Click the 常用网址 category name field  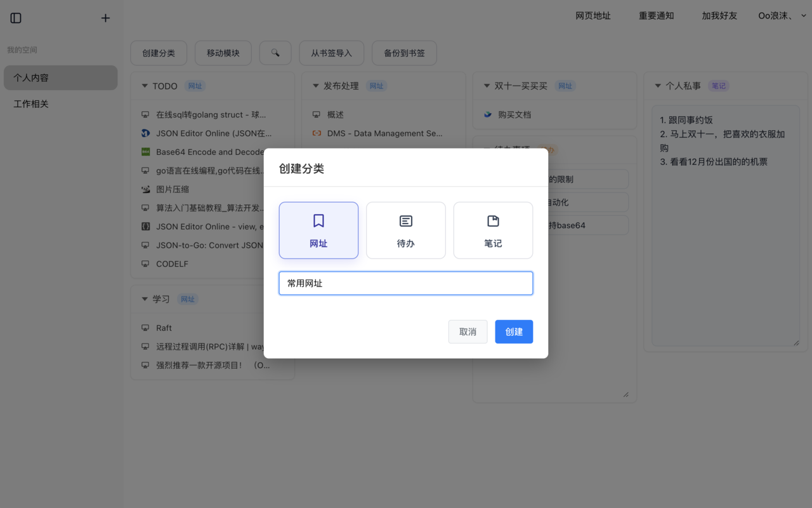click(x=406, y=283)
